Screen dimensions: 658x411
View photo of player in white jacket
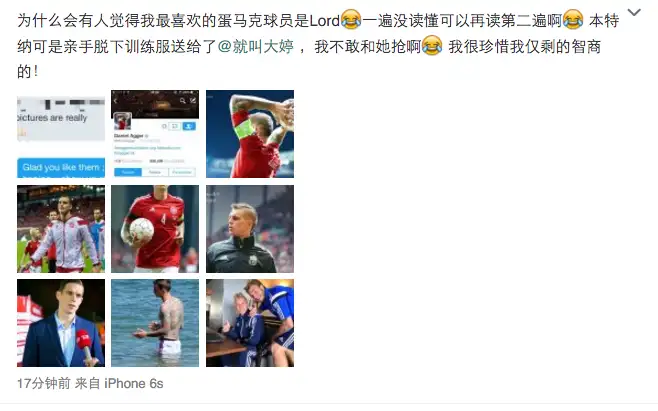click(x=61, y=229)
